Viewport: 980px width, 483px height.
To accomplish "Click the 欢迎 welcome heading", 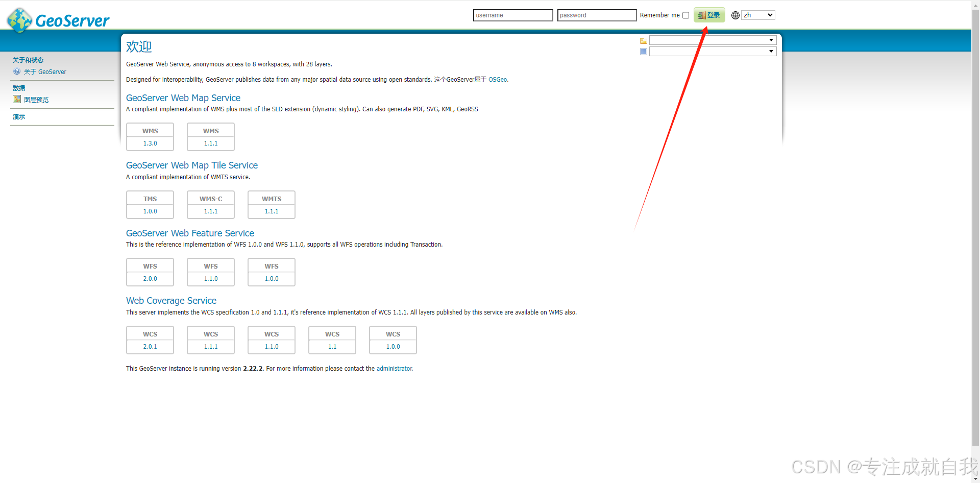I will (x=139, y=46).
